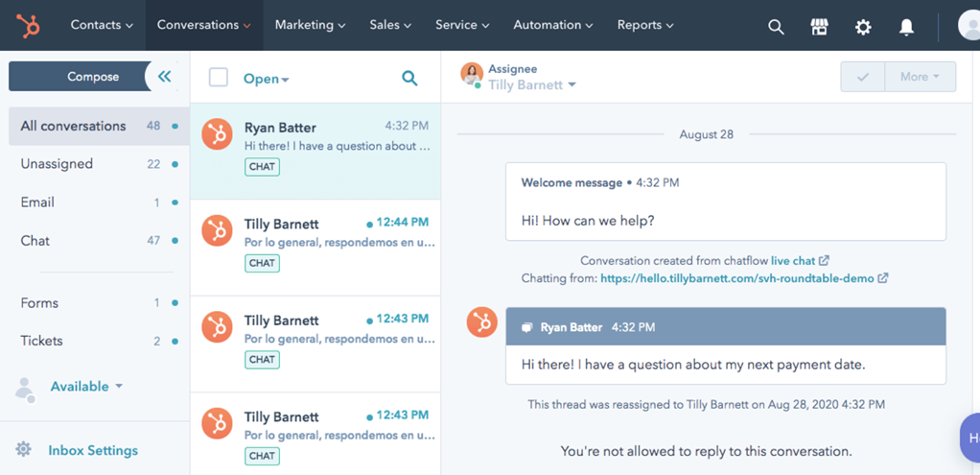
Task: Search conversations using the list magnifier icon
Action: click(x=409, y=79)
